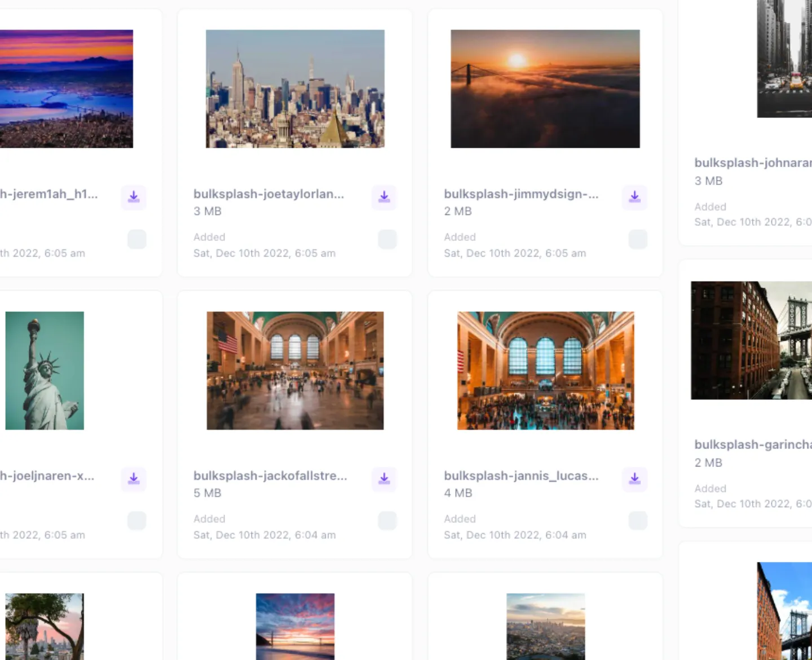The width and height of the screenshot is (812, 660).
Task: Select the added date on the garincha card
Action: click(753, 504)
